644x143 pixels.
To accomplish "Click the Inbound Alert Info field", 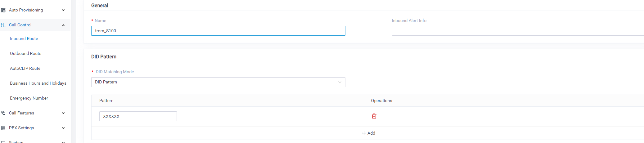I will [x=518, y=31].
